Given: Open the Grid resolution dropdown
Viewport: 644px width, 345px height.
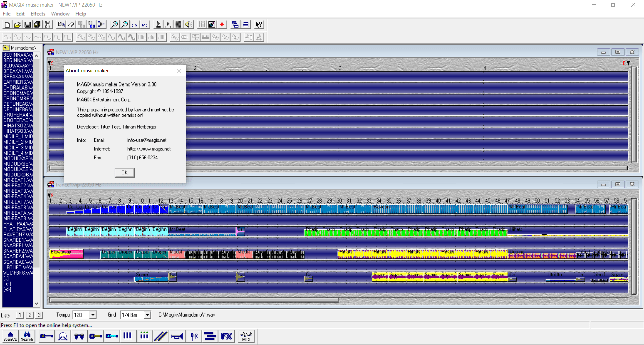Looking at the screenshot, I should [x=147, y=315].
